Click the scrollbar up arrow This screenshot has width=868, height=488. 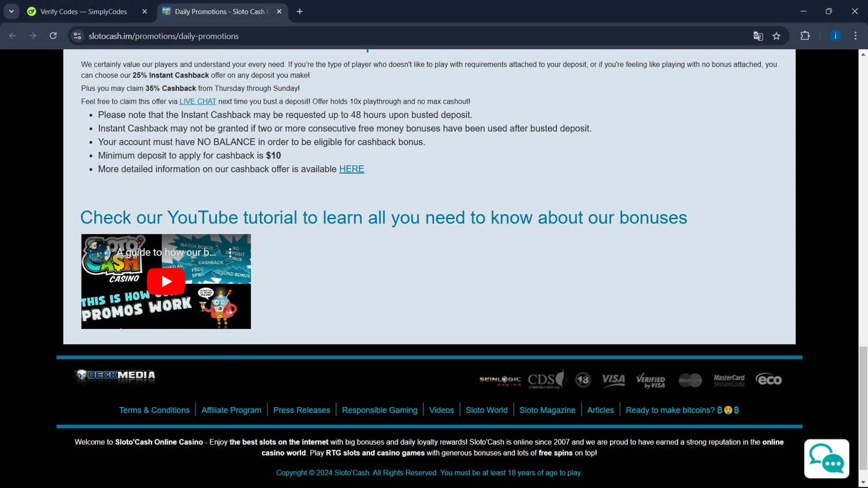coord(863,54)
